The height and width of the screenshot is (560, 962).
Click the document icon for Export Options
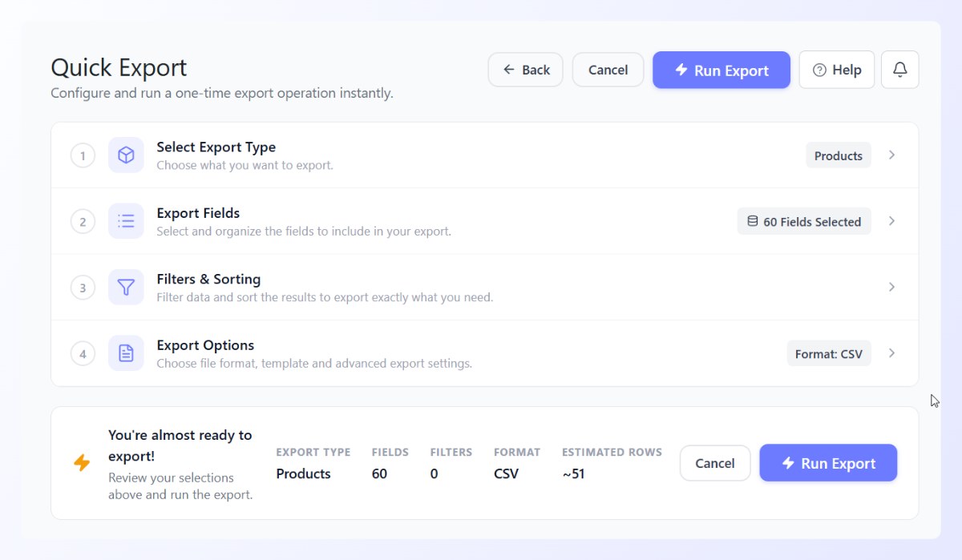point(126,353)
